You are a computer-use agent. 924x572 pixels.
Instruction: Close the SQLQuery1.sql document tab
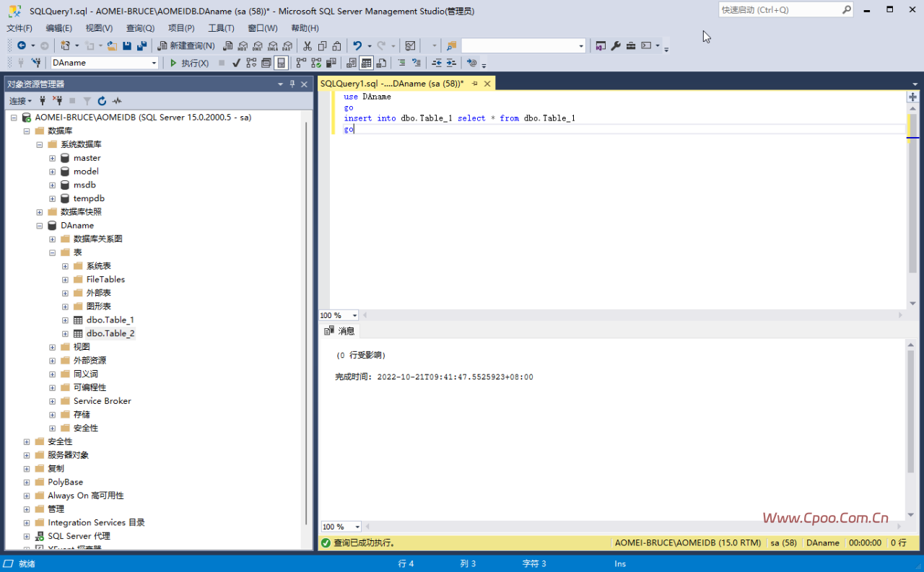pos(487,84)
